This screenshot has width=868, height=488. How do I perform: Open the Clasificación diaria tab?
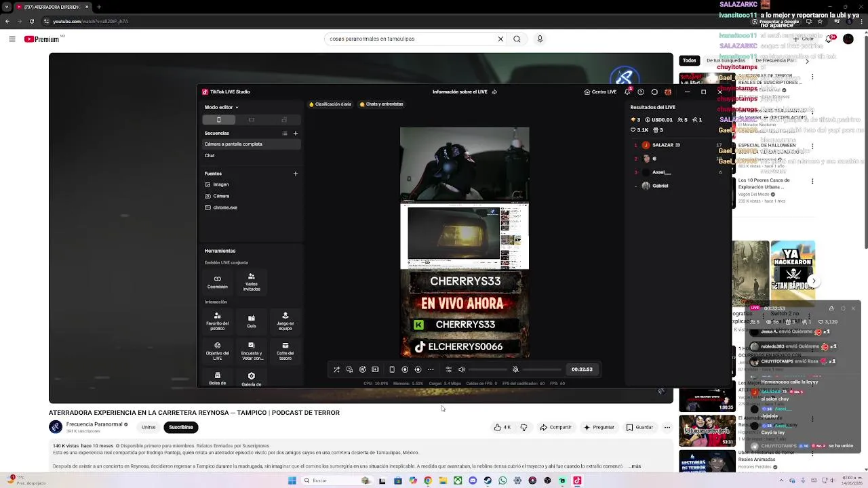pyautogui.click(x=330, y=104)
